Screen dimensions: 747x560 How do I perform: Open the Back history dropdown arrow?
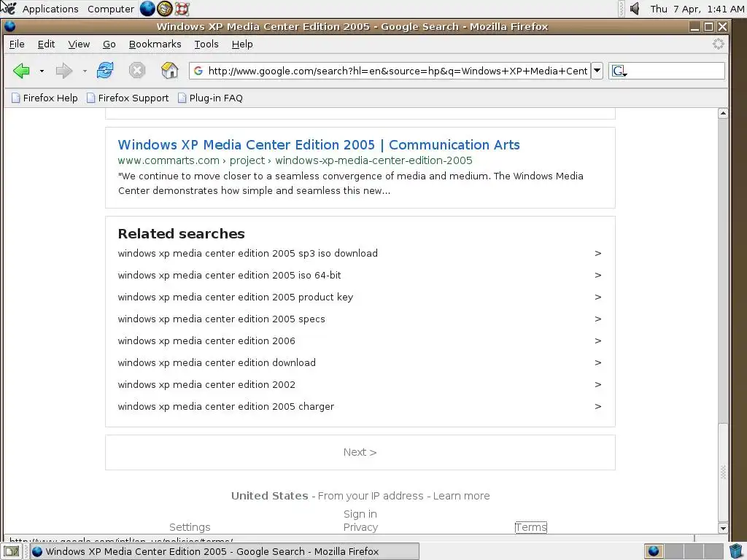click(42, 71)
